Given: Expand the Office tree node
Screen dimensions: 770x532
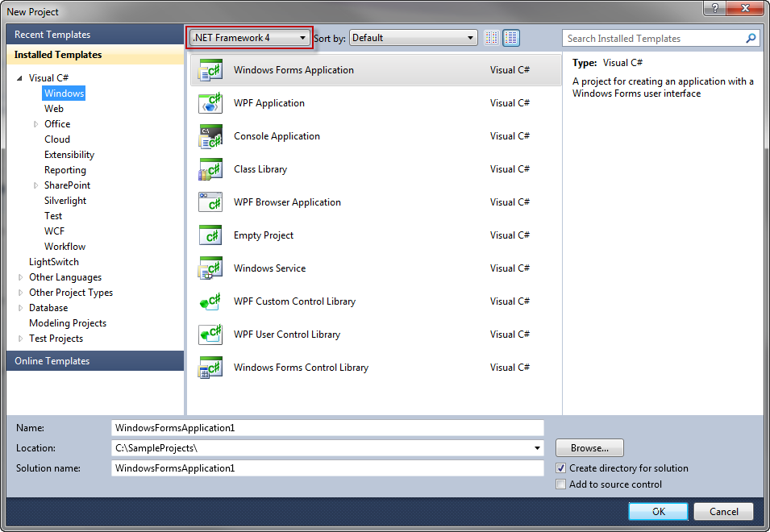Looking at the screenshot, I should point(35,124).
